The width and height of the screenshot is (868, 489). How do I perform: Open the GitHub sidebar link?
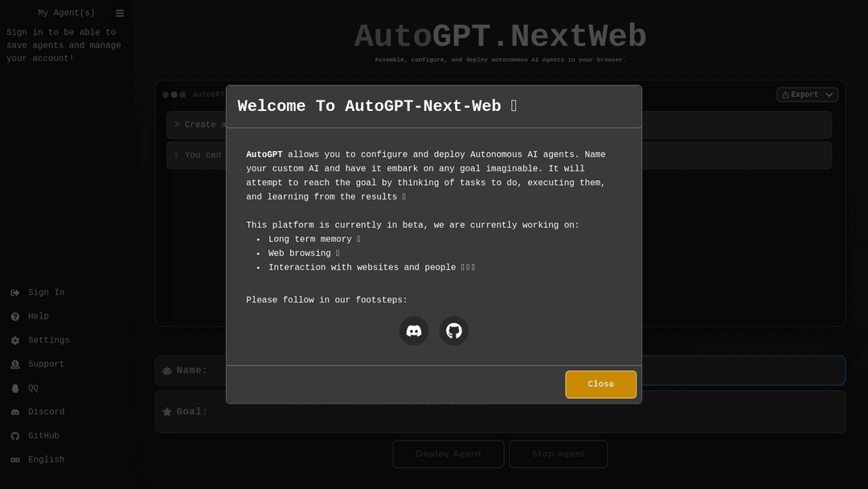66,436
